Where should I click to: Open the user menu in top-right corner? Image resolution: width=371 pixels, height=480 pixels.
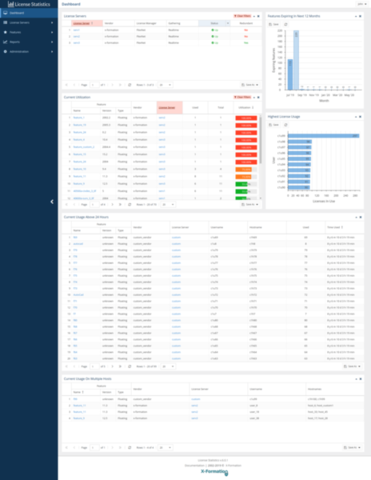click(361, 4)
